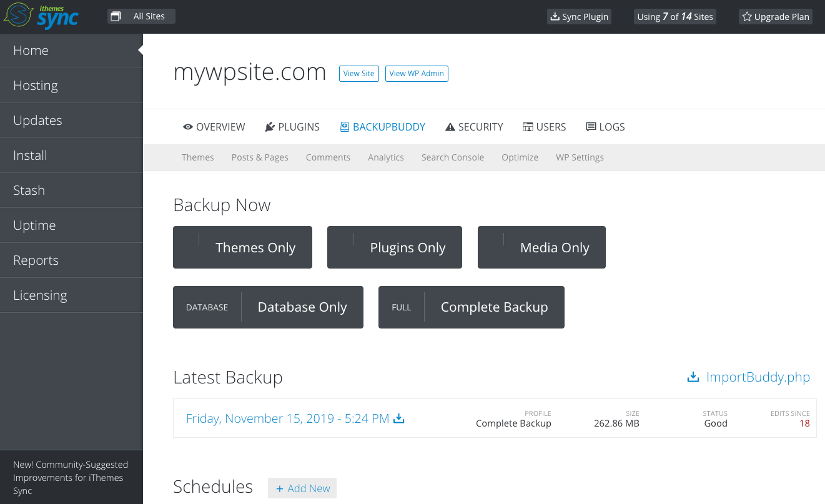The image size is (825, 504).
Task: Click the Good status value
Action: pos(716,423)
